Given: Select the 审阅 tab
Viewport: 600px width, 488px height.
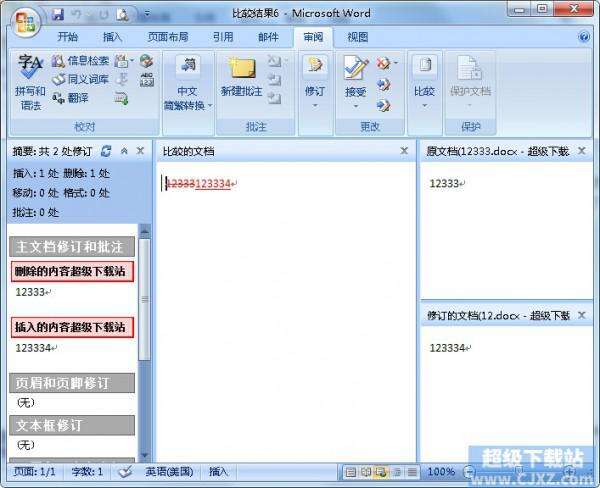Looking at the screenshot, I should point(313,37).
